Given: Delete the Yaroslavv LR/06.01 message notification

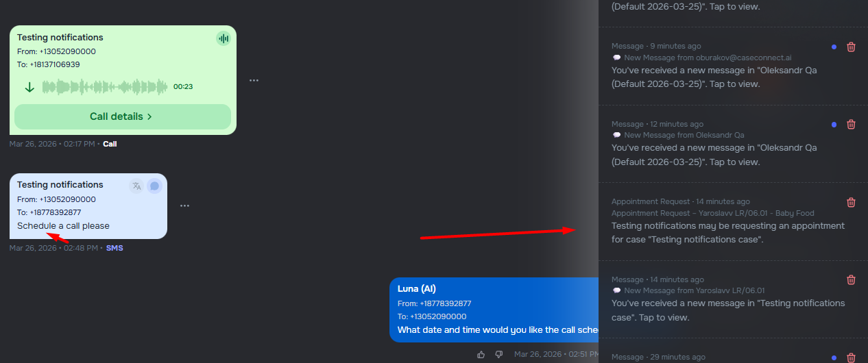Looking at the screenshot, I should [851, 279].
